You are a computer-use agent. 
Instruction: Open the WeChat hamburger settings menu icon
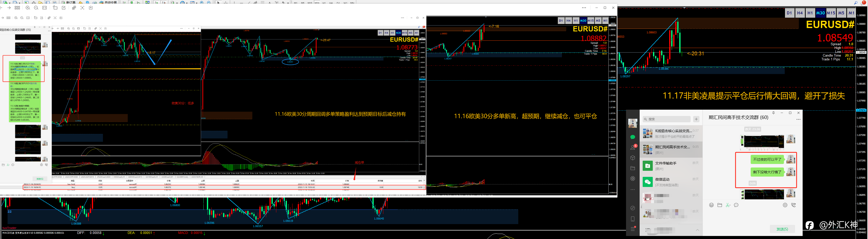pyautogui.click(x=633, y=229)
